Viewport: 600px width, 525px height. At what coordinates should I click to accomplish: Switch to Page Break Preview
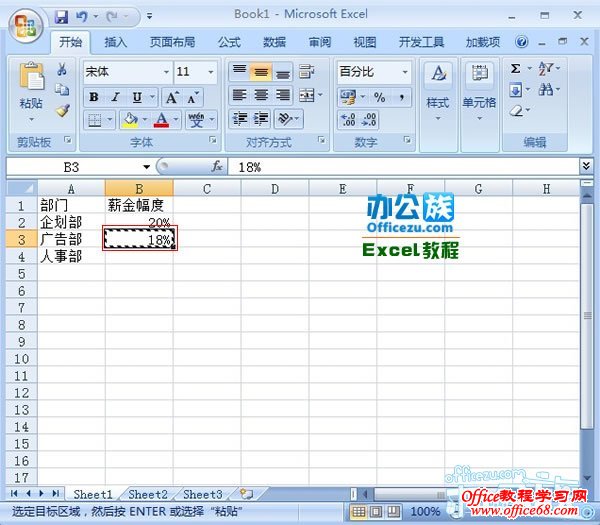[x=393, y=511]
